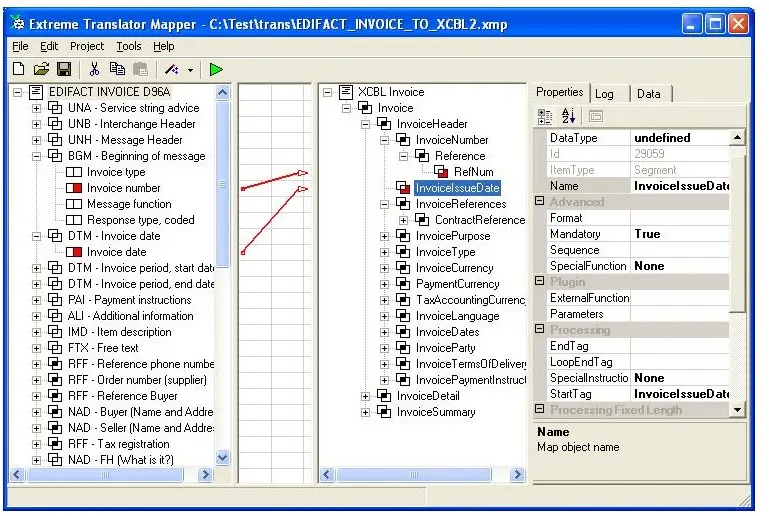Viewport: 769px width, 516px height.
Task: Click the document icon beside EDIFACT INVOICE D96A
Action: point(36,92)
